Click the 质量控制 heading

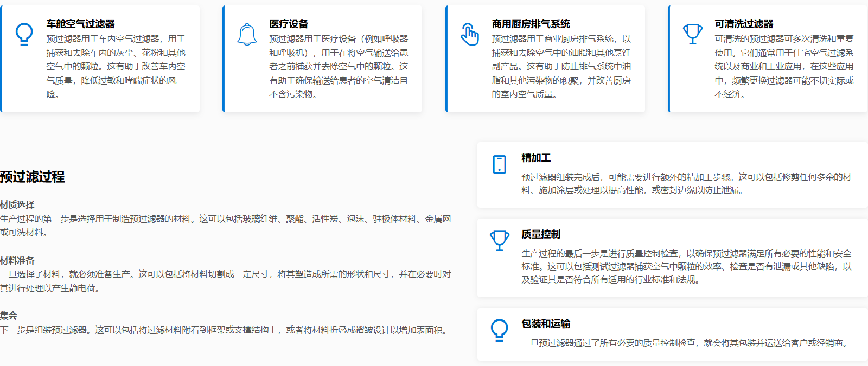[x=541, y=234]
